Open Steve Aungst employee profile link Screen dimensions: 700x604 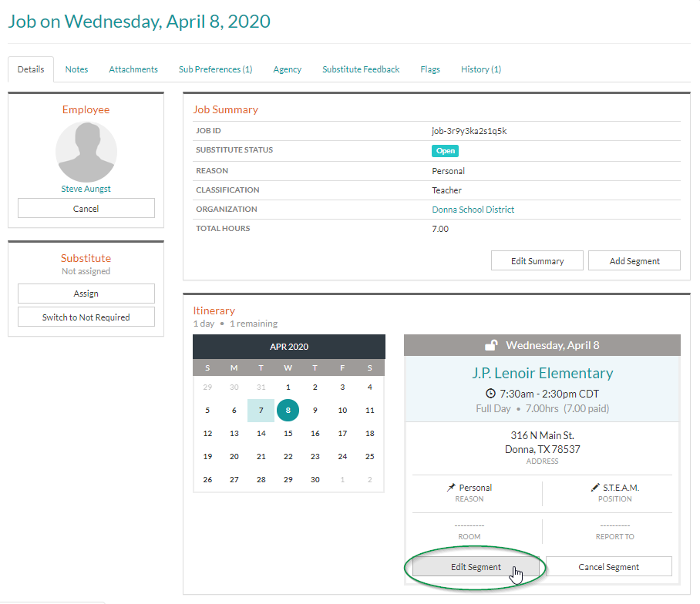coord(86,189)
